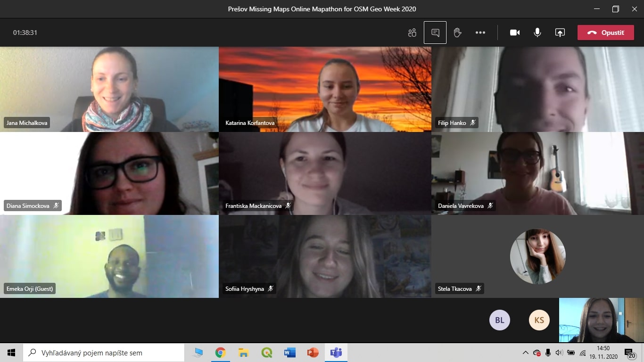Open Google Chrome from the taskbar
This screenshot has height=362, width=644.
220,353
